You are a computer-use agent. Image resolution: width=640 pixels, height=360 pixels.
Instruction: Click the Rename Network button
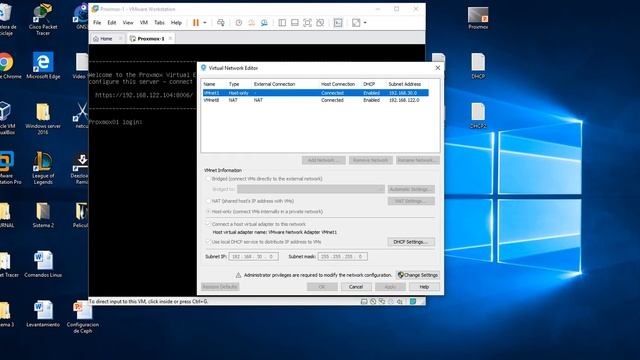click(418, 160)
